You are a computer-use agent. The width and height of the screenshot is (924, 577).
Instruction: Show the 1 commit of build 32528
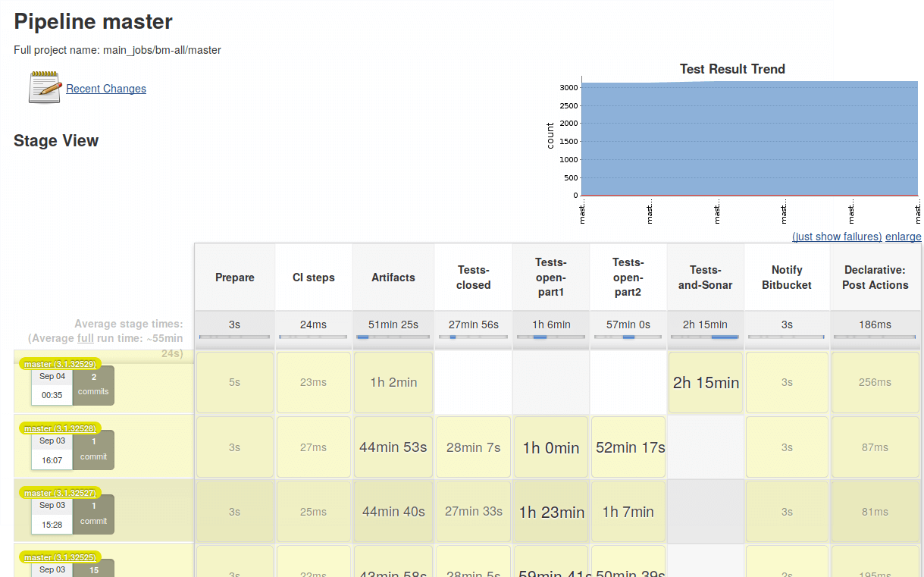pyautogui.click(x=93, y=449)
